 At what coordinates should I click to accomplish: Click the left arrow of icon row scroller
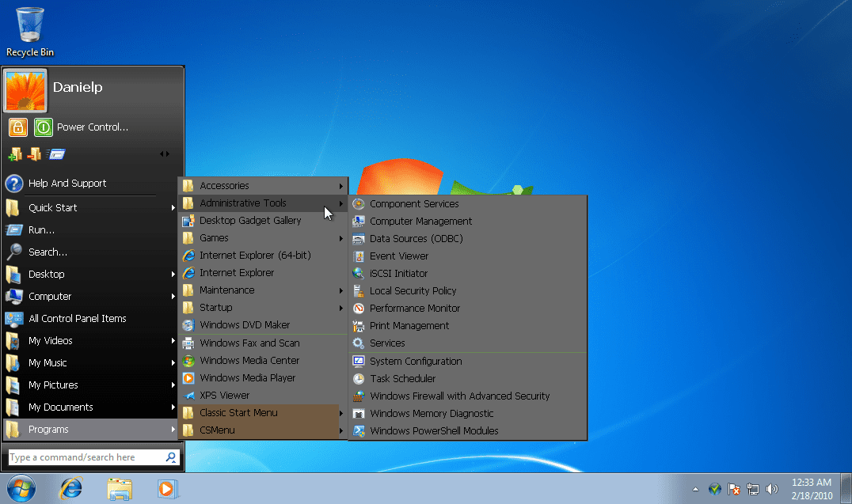162,154
